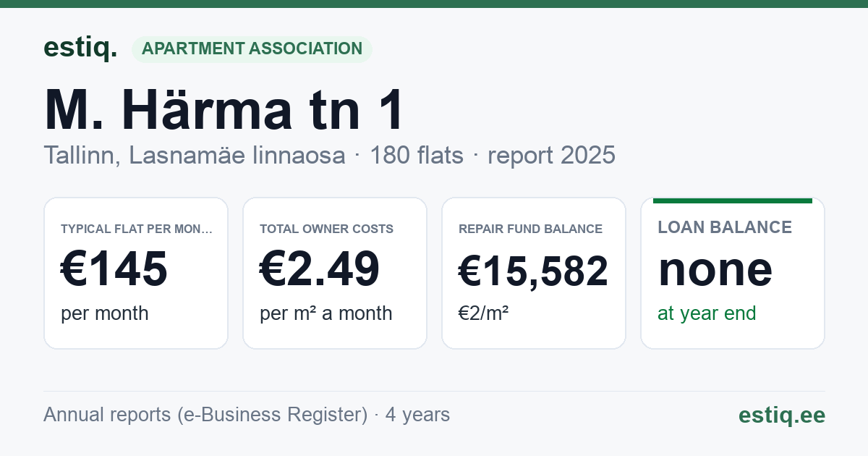Click the TOTAL OWNER COSTS label
868x456 pixels.
coord(326,229)
